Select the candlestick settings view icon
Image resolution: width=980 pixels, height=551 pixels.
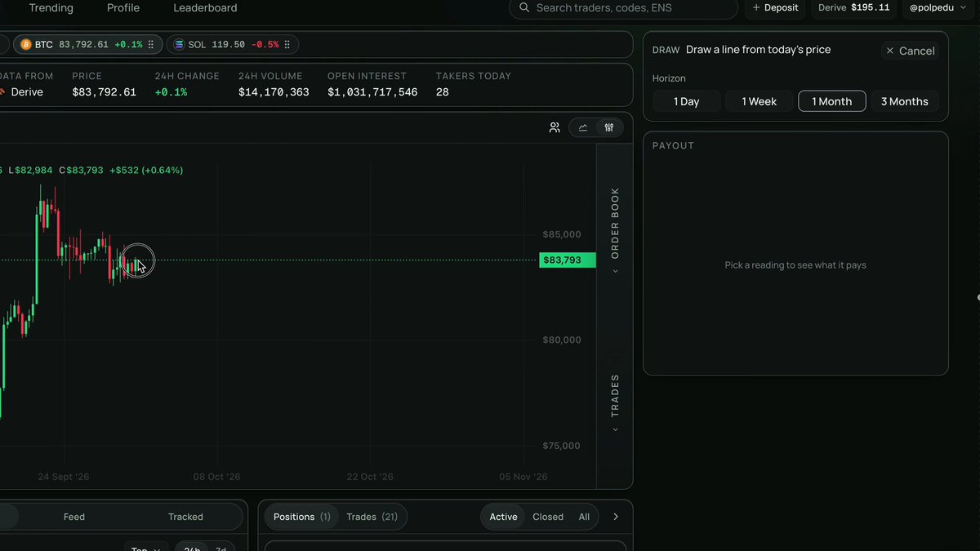(x=609, y=127)
